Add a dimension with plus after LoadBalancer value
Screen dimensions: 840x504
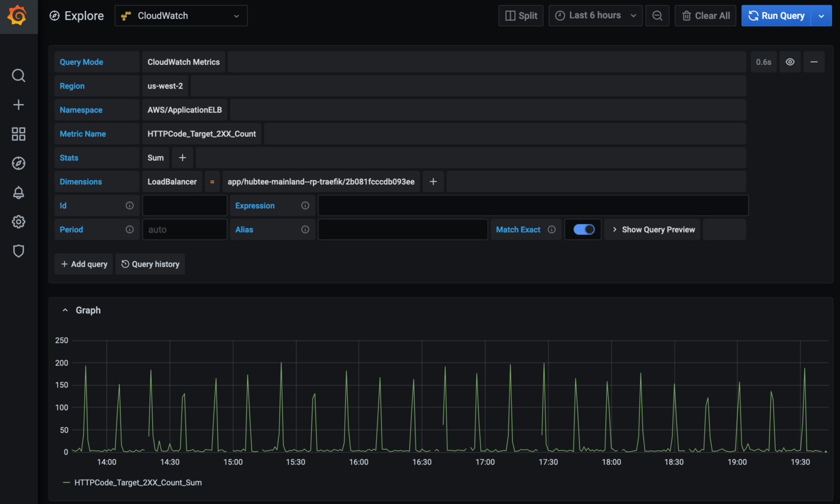click(433, 182)
